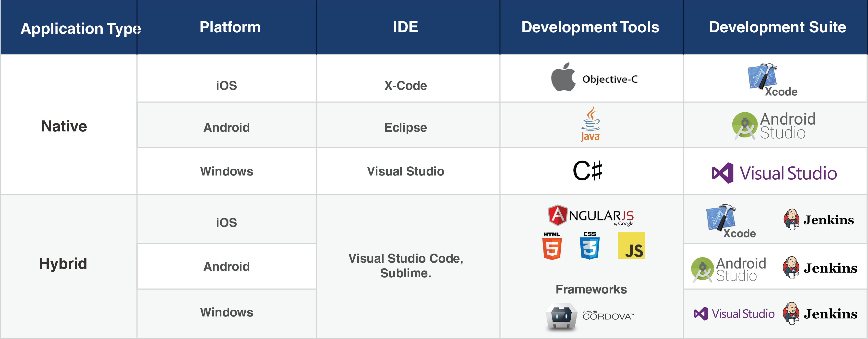Click the Xcode hammer icon in the Hybrid iOS row
This screenshot has height=339, width=868.
point(721,217)
